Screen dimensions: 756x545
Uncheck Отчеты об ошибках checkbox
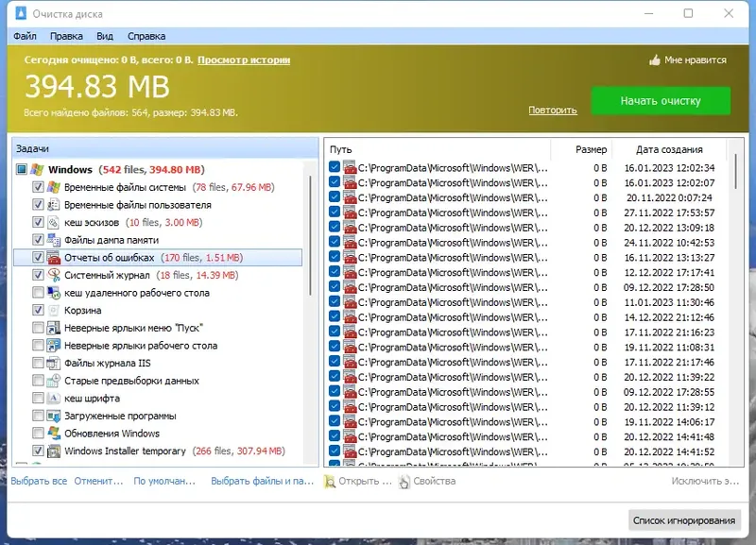click(x=38, y=257)
